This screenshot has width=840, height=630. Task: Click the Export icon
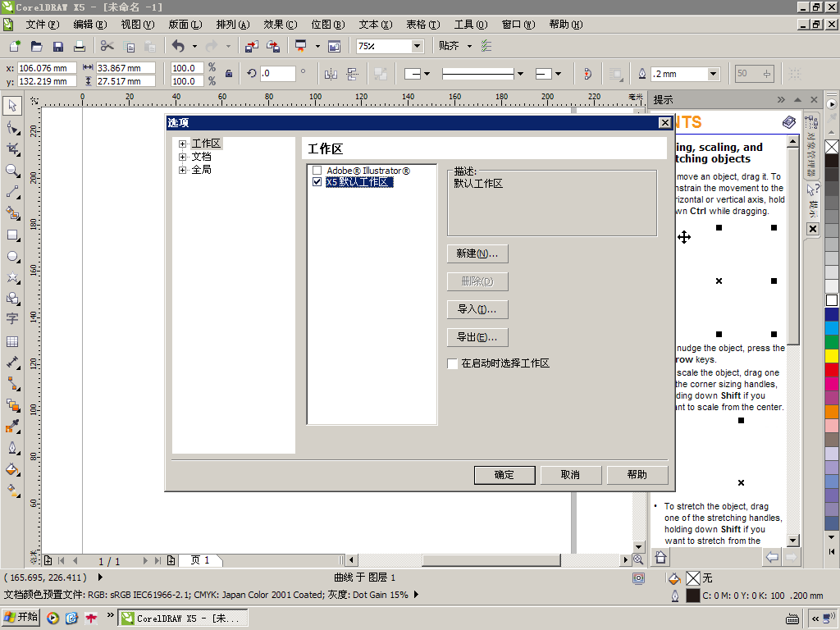[273, 46]
